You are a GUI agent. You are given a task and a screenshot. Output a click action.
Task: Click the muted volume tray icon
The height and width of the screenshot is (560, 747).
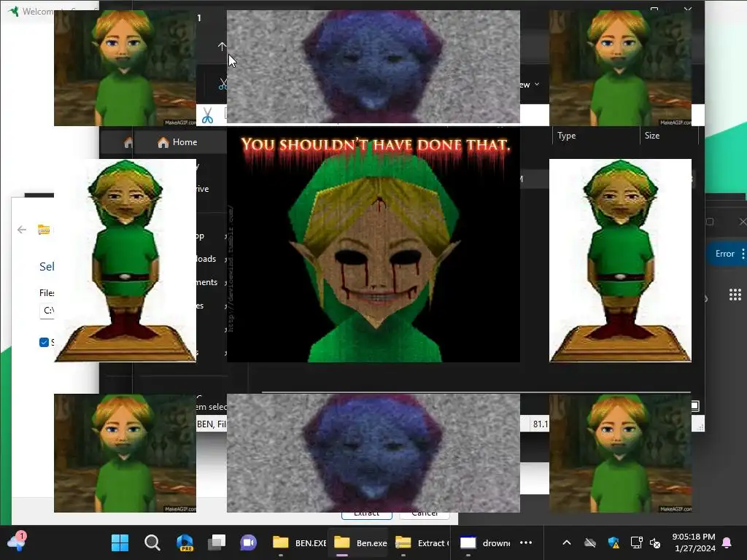[x=656, y=542]
